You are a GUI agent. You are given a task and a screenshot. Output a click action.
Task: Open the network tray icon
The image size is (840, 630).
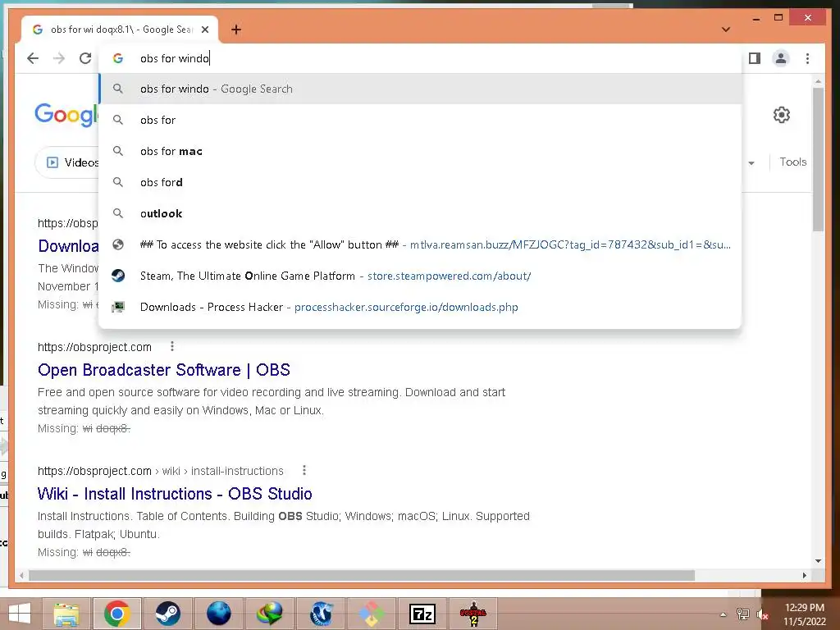[743, 614]
